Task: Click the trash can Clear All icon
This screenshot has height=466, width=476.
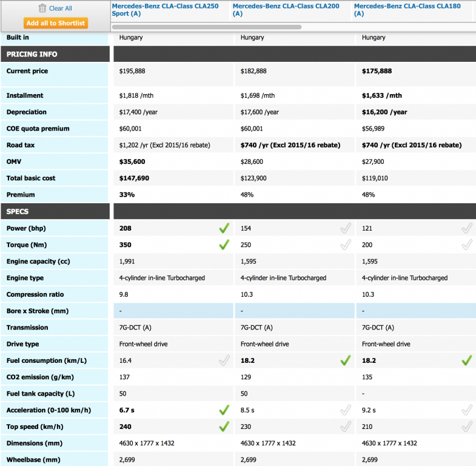Action: [x=42, y=8]
